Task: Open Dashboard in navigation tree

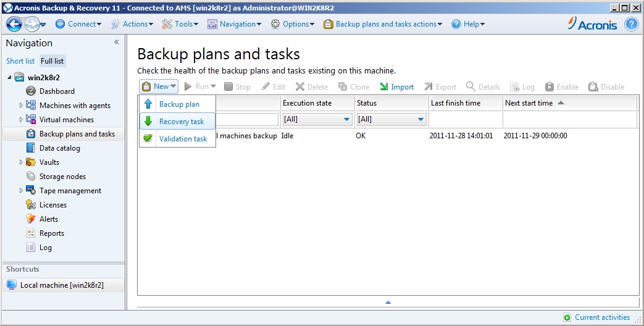Action: coord(57,91)
